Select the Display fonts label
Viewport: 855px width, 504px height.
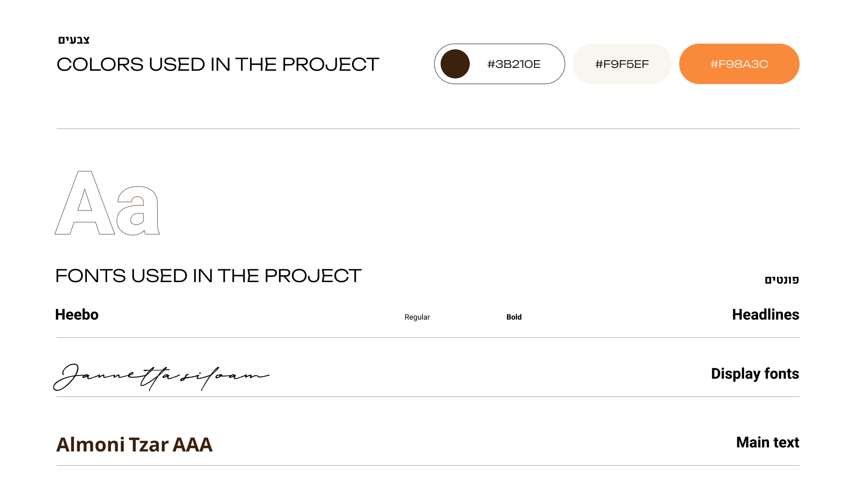(755, 374)
